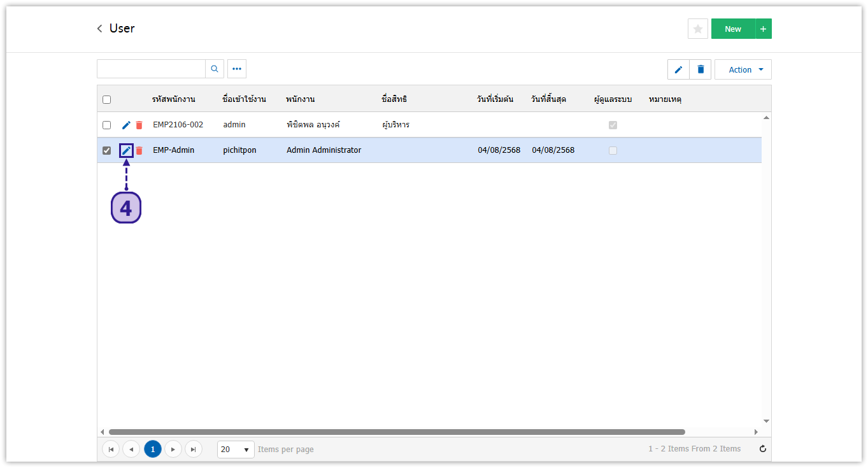868x468 pixels.
Task: Edit the EMP2106-002 row with pencil icon
Action: coord(126,125)
